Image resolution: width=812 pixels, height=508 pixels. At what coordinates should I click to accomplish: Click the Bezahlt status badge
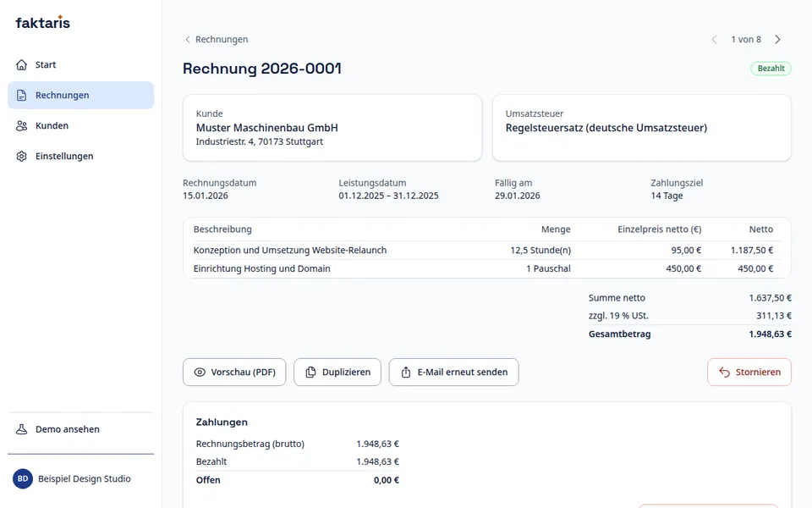[771, 69]
